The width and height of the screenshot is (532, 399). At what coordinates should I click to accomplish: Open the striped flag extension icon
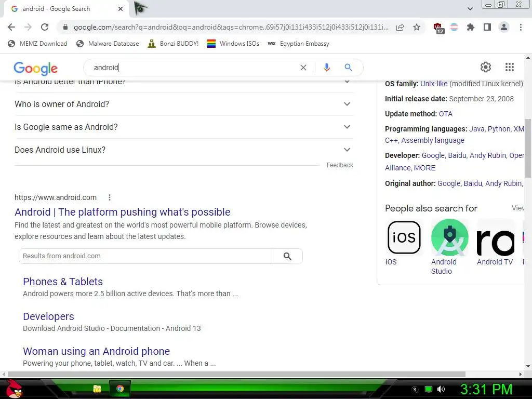(454, 27)
